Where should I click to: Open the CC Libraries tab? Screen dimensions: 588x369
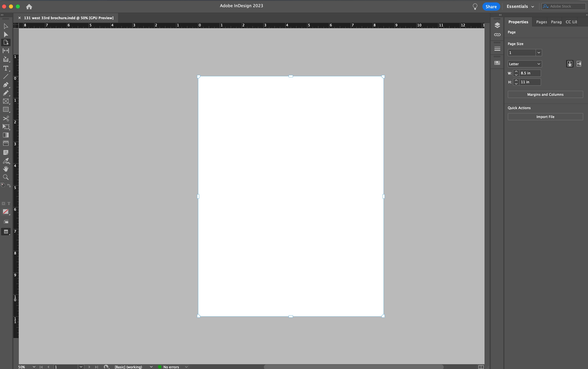(x=571, y=22)
